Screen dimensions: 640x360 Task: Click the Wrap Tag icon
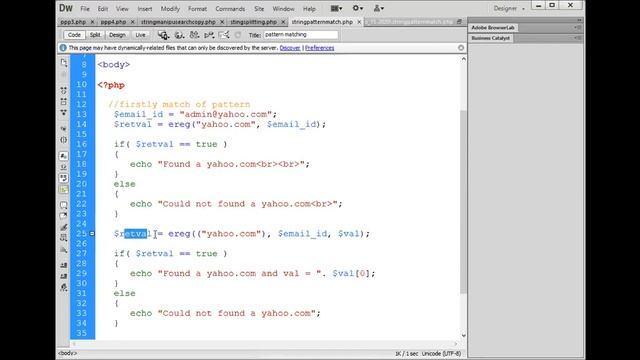point(64,227)
